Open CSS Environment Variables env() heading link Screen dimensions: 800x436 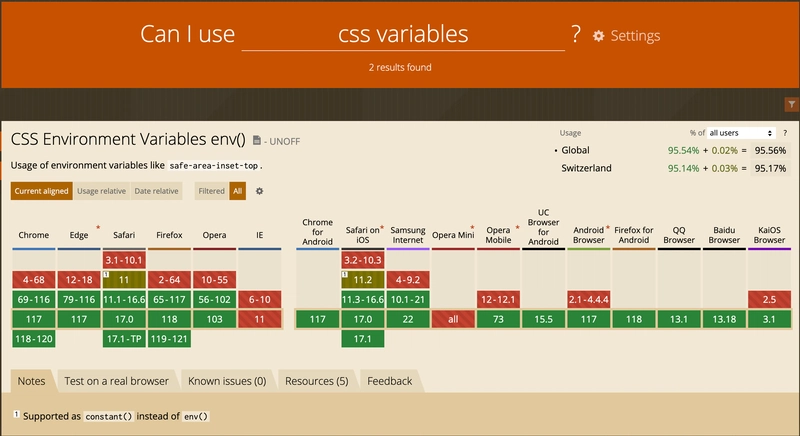tap(128, 139)
